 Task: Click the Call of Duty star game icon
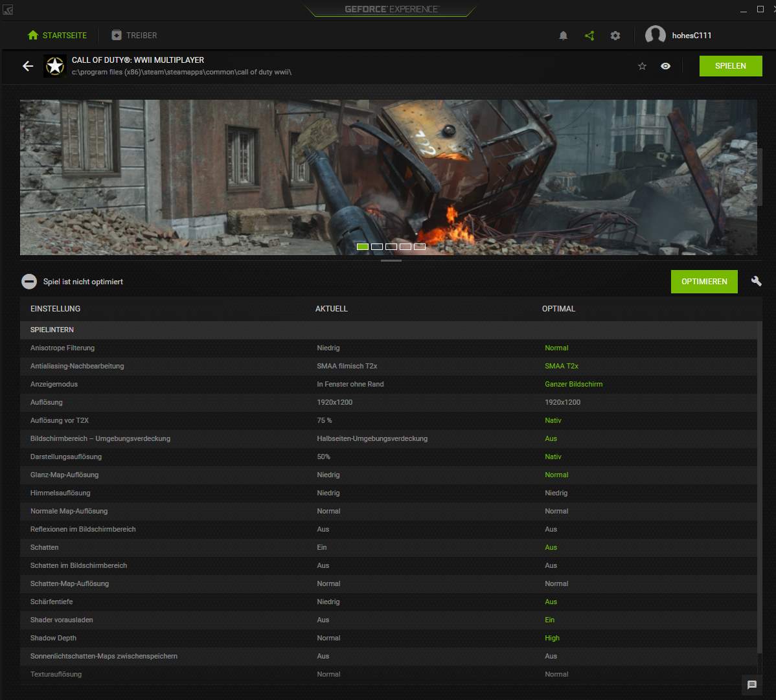click(55, 66)
